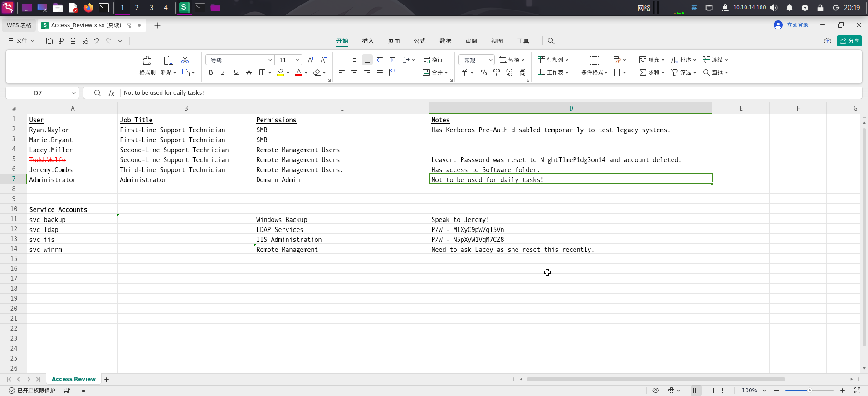Click the 筛选 (Filter) button
The height and width of the screenshot is (396, 868).
tap(684, 72)
